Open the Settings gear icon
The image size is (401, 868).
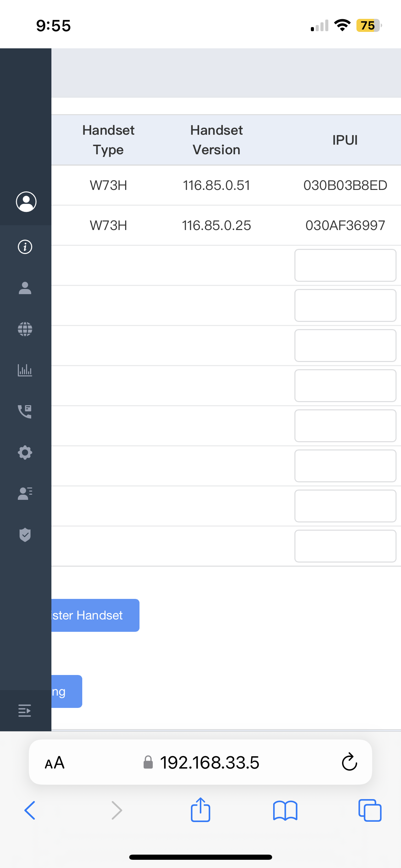[25, 453]
